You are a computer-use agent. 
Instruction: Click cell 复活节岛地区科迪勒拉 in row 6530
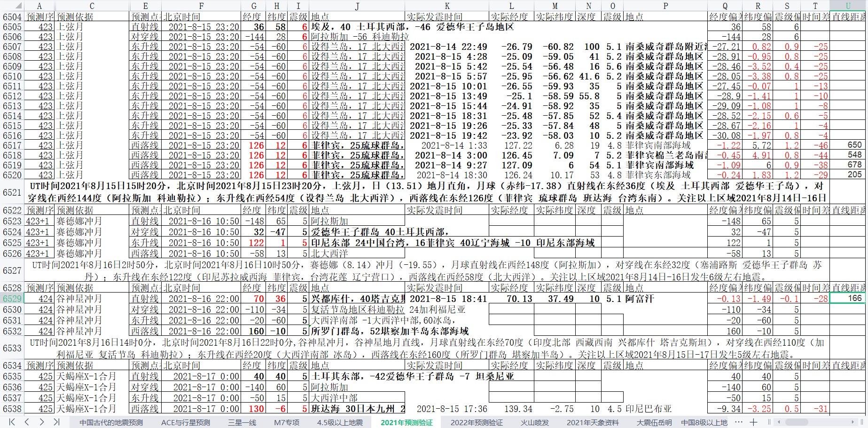(357, 309)
